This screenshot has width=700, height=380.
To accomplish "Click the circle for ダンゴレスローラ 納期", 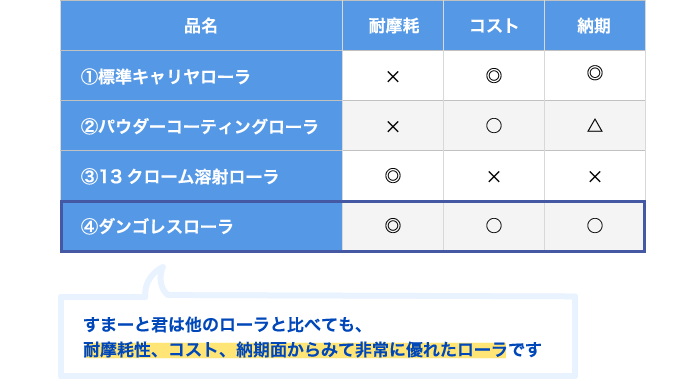I will [595, 225].
